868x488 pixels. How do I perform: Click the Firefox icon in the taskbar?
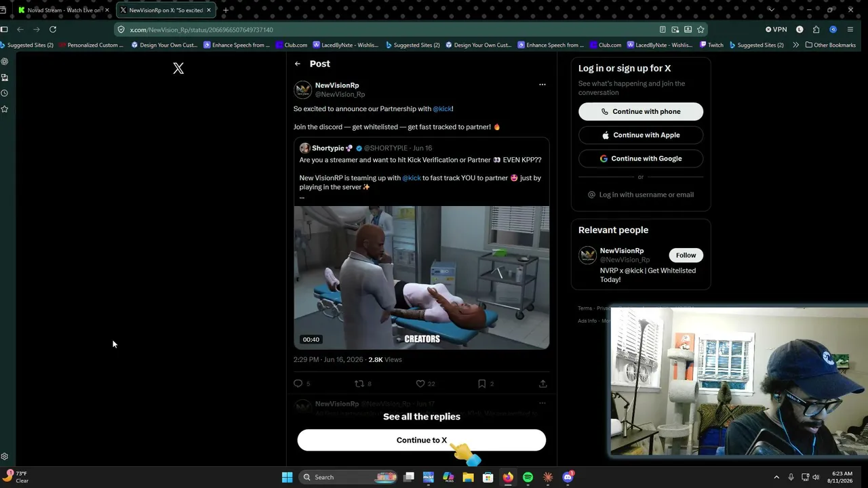pos(508,477)
